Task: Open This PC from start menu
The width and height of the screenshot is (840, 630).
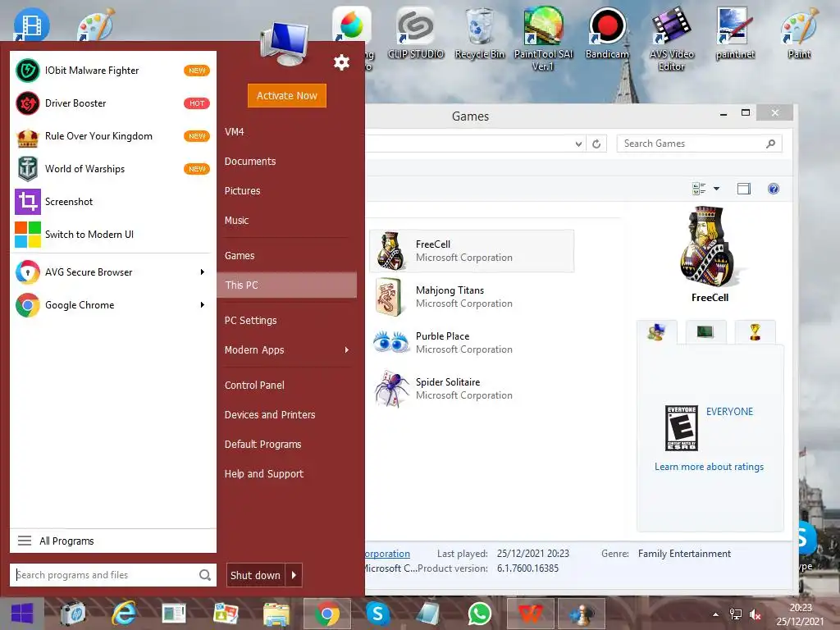Action: (x=287, y=285)
